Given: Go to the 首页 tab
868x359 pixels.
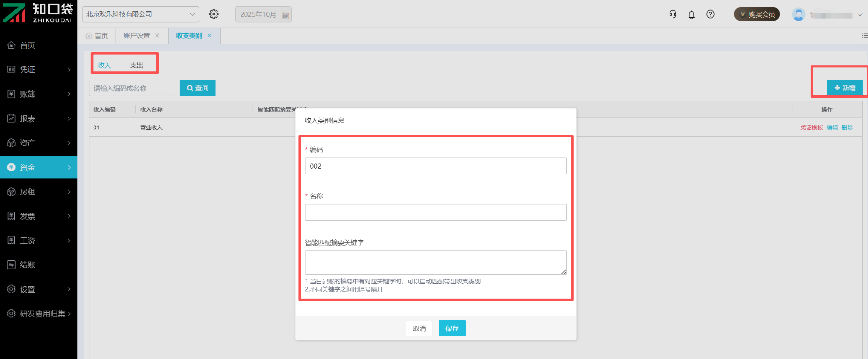Looking at the screenshot, I should point(97,36).
